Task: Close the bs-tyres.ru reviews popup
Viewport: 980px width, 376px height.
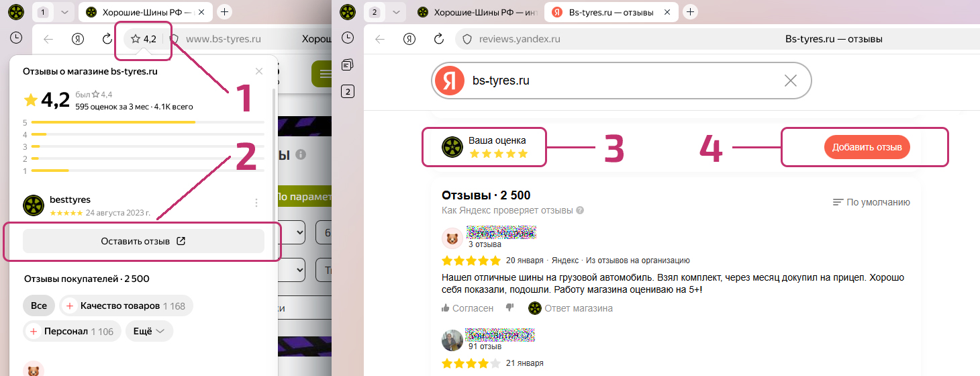Action: click(x=259, y=71)
